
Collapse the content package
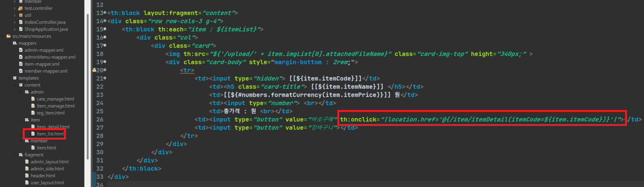(x=15, y=85)
